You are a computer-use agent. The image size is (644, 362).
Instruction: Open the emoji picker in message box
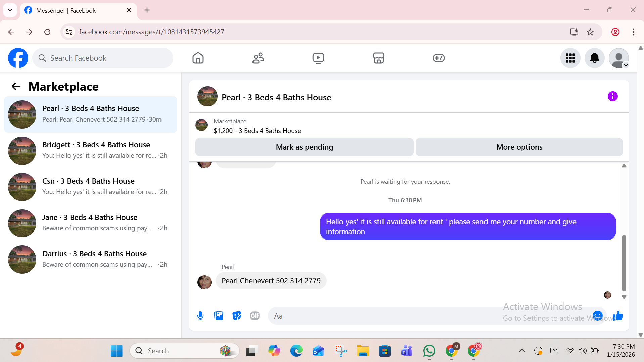pyautogui.click(x=598, y=316)
